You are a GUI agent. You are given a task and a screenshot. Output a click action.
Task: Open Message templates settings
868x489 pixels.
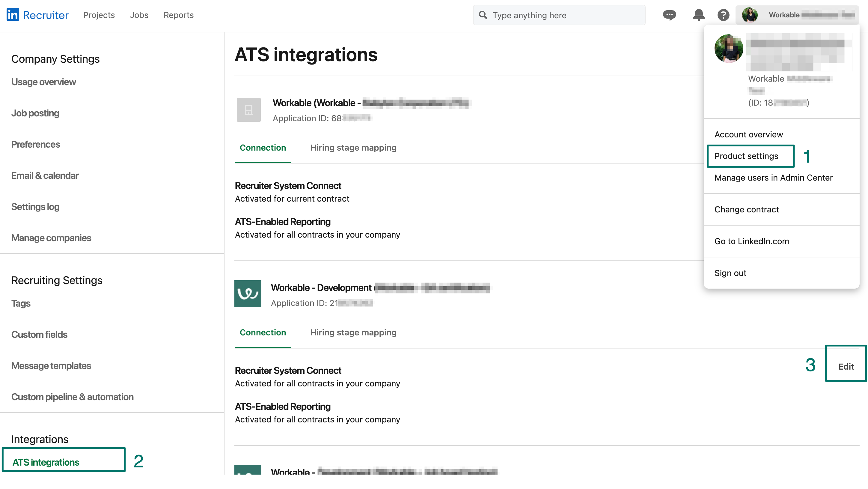(x=51, y=366)
